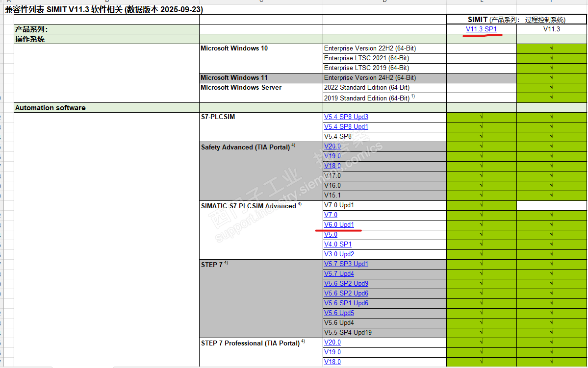This screenshot has height=368, width=588.
Task: Select the '操作系统' section header cell
Action: coord(106,39)
